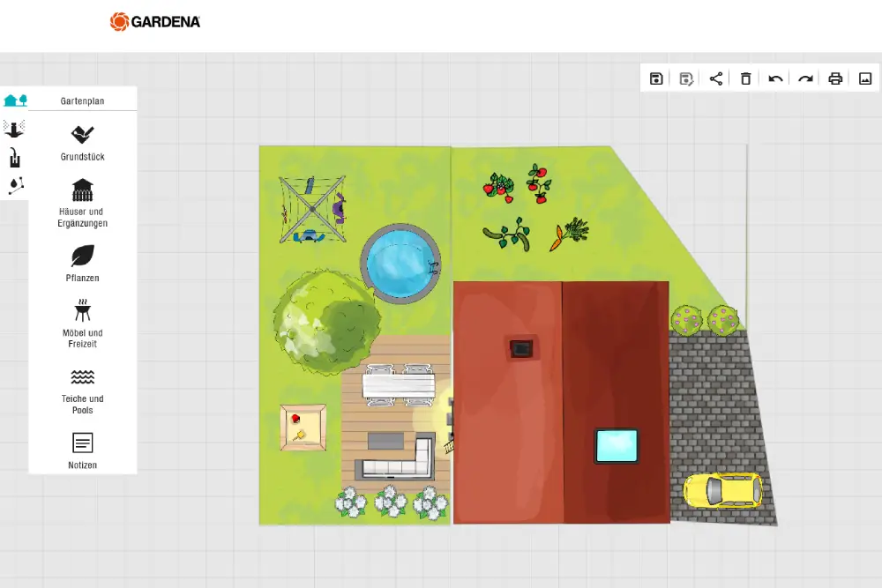Open the water source connection tab

pyautogui.click(x=14, y=158)
